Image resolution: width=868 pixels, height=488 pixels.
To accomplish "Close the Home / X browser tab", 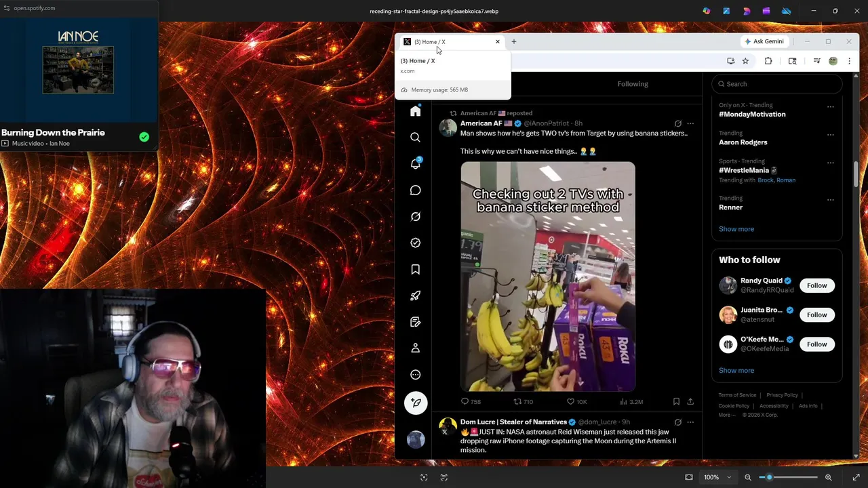I will pyautogui.click(x=497, y=41).
